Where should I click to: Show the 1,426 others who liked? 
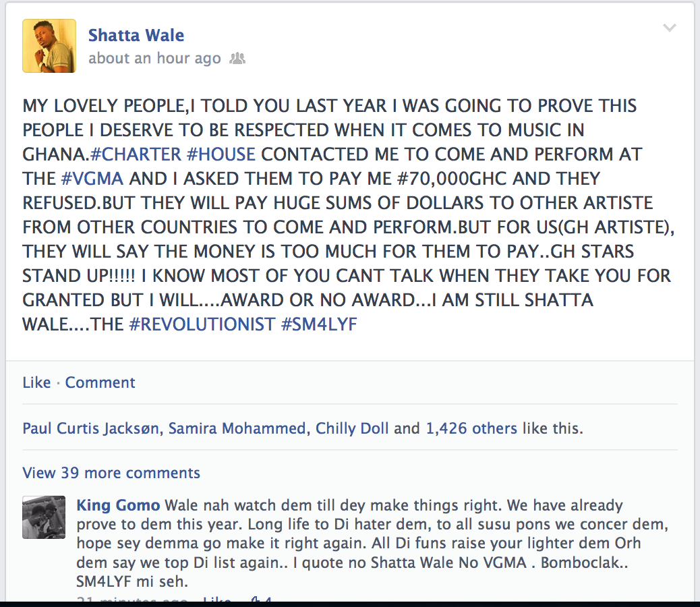[471, 428]
